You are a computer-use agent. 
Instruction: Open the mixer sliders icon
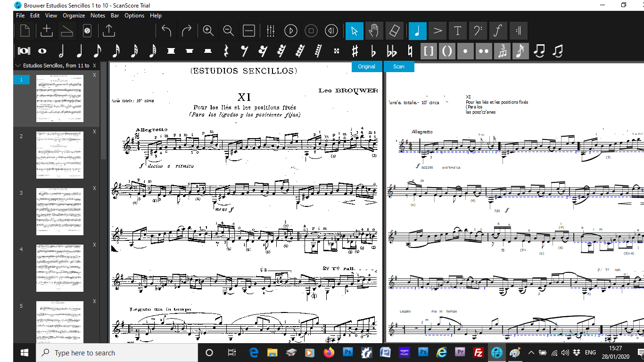pos(271,31)
